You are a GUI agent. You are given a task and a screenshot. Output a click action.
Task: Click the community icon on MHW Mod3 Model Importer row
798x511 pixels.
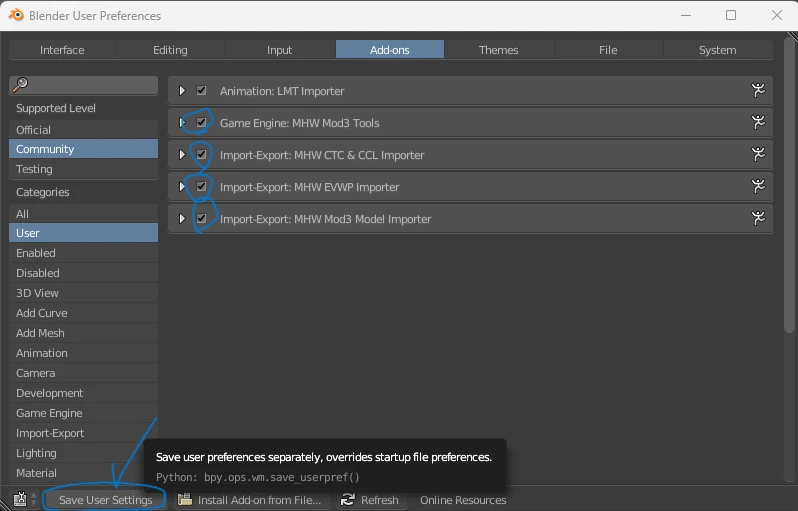click(x=758, y=219)
